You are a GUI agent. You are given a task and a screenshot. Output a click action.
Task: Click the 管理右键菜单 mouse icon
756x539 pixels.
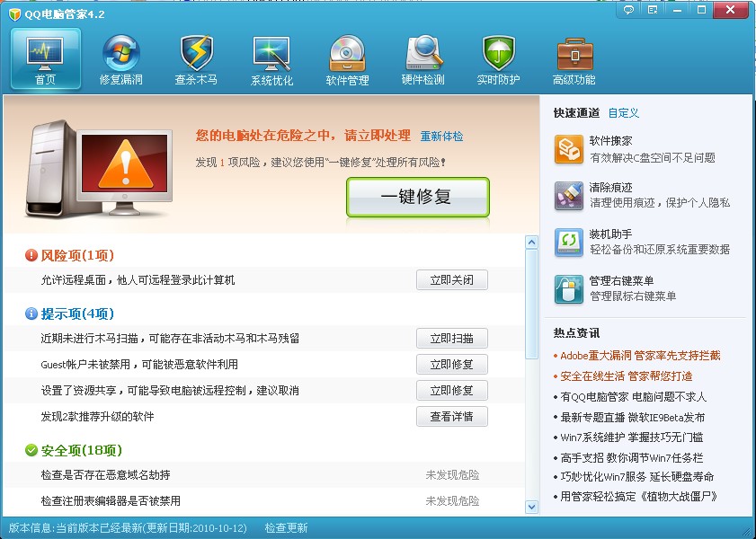pyautogui.click(x=569, y=289)
